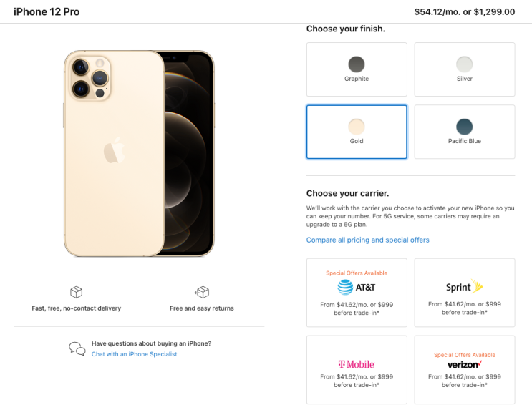Screen dimensions: 532x410
Task: Click the $54.12/mo. or $1,299.00 price
Action: [464, 11]
